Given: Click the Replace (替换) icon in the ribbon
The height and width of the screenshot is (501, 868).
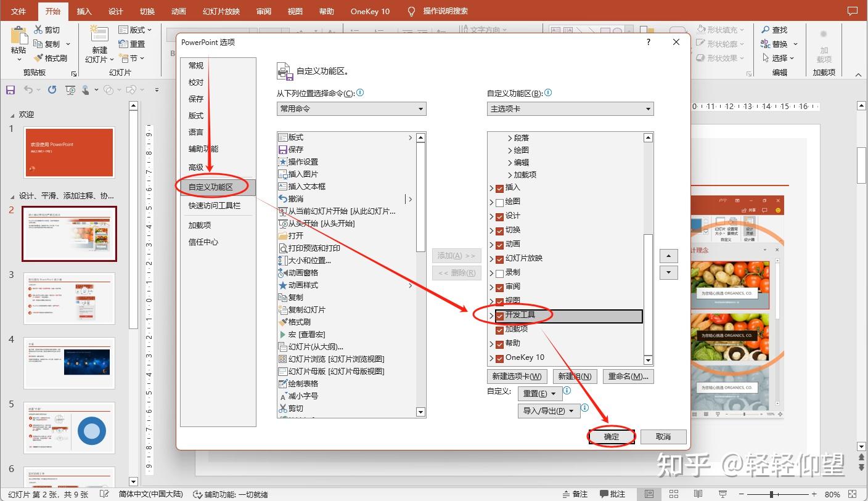Looking at the screenshot, I should [x=765, y=44].
